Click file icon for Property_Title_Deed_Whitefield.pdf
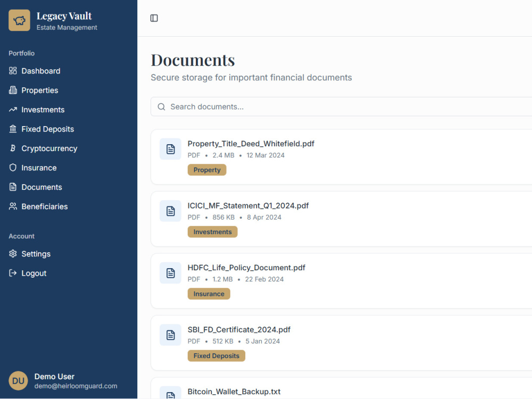The width and height of the screenshot is (532, 399). point(170,149)
